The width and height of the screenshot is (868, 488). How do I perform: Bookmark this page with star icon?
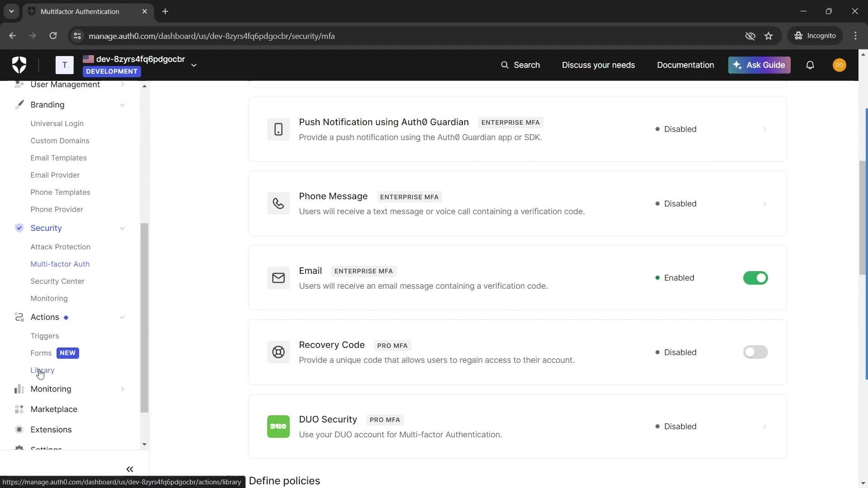(x=769, y=36)
